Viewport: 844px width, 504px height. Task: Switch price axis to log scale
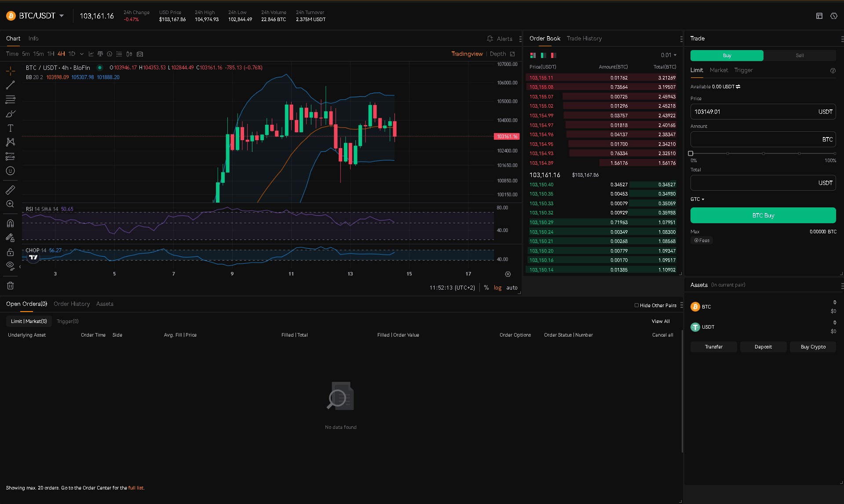[x=497, y=287]
